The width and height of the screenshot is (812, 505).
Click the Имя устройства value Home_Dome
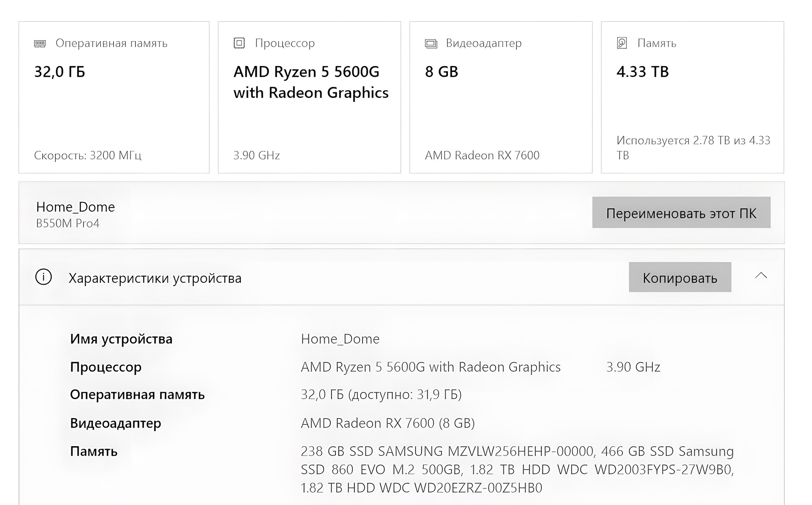(340, 339)
